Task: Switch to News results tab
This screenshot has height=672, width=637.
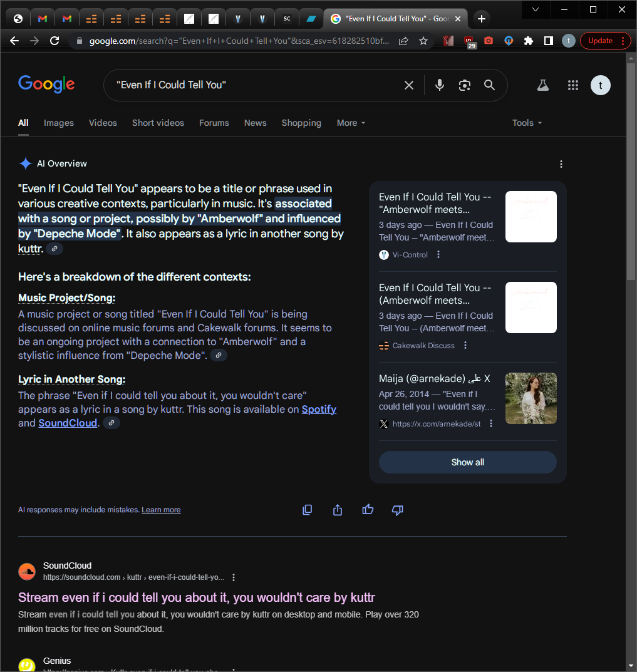Action: 256,123
